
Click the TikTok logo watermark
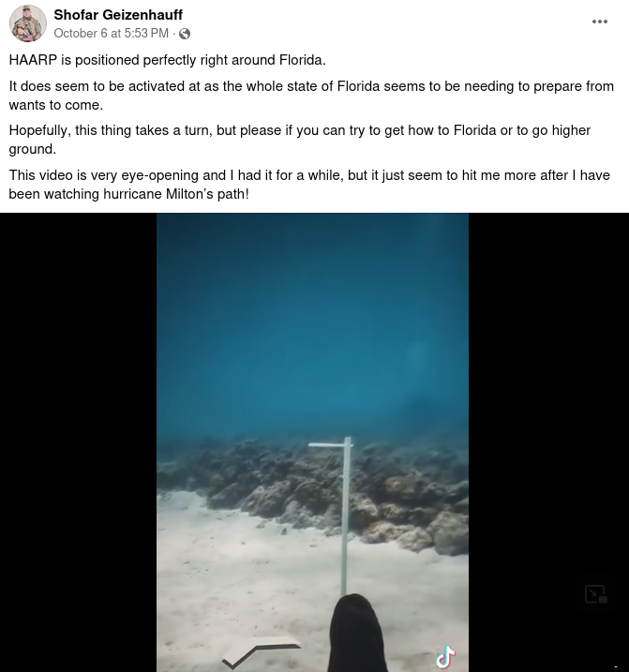click(445, 657)
